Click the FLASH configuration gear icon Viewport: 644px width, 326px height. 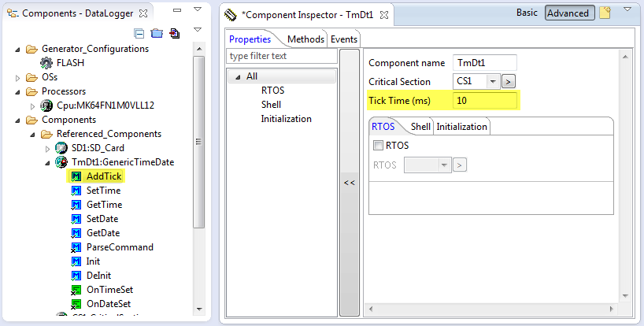click(46, 63)
